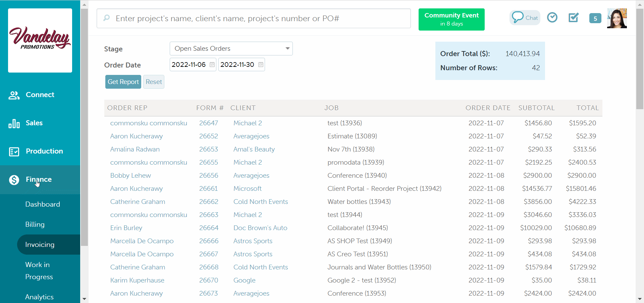
Task: Click the Reset button
Action: [x=154, y=82]
